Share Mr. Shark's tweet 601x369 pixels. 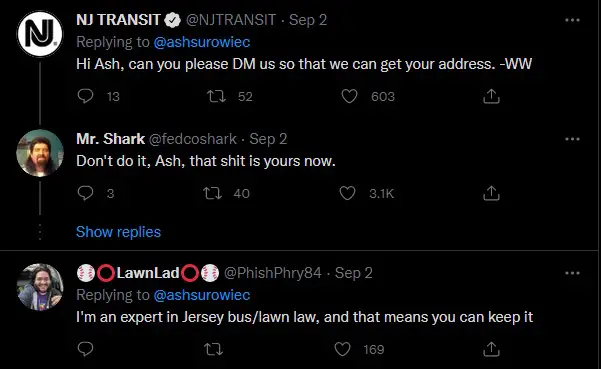tap(491, 193)
